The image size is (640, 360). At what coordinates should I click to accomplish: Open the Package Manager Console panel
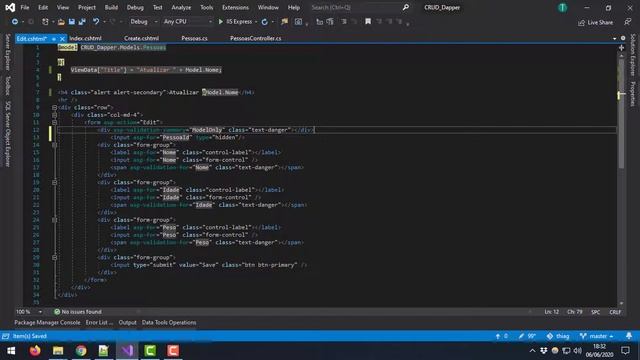(x=47, y=322)
